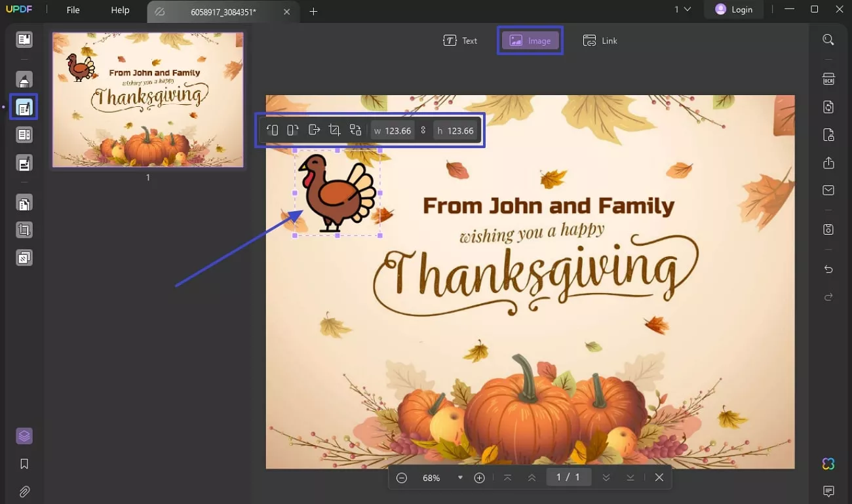Screen dimensions: 852x504
Task: Open the File menu
Action: tap(73, 10)
